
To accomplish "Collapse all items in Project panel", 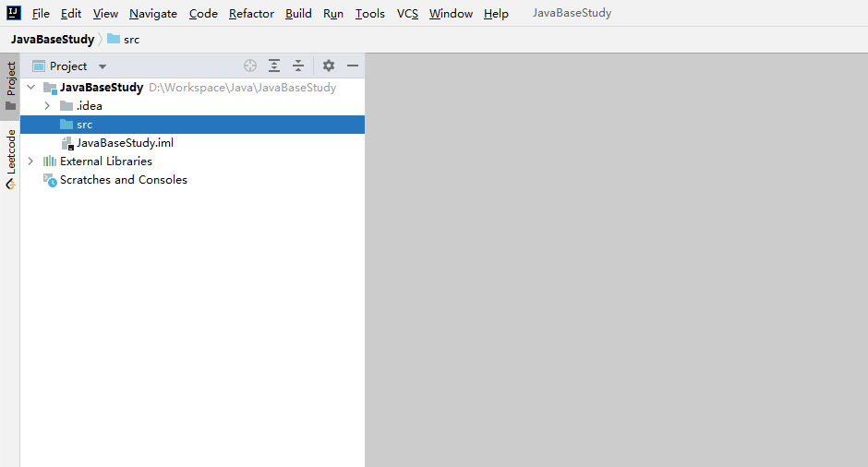I will [298, 66].
